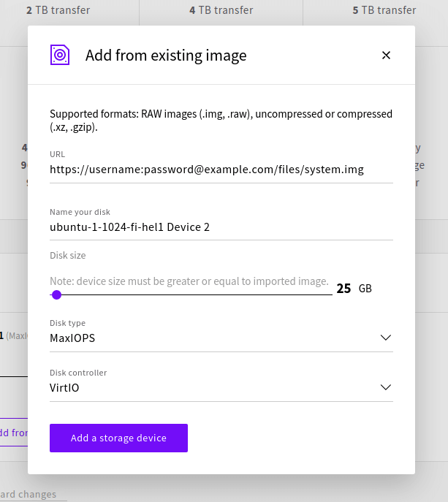Screen dimensions: 448x502
Task: Click the purple storage disk icon in header
Action: pyautogui.click(x=60, y=55)
